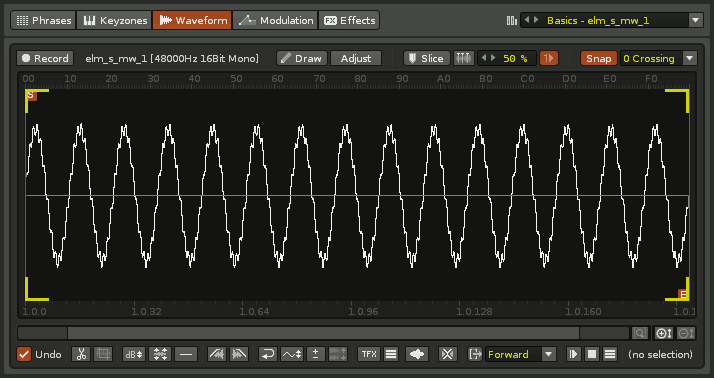Select next sample with right arrow
The height and width of the screenshot is (378, 714).
[x=536, y=20]
